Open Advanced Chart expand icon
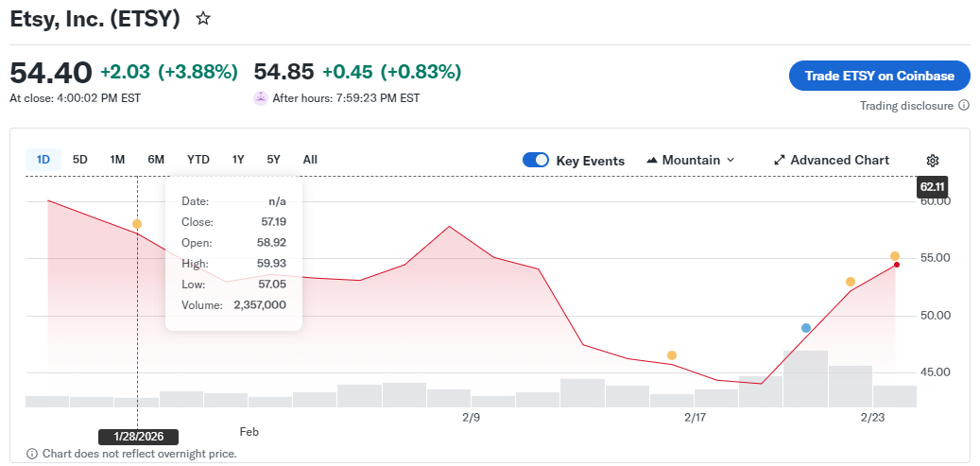The image size is (980, 466). click(x=780, y=160)
